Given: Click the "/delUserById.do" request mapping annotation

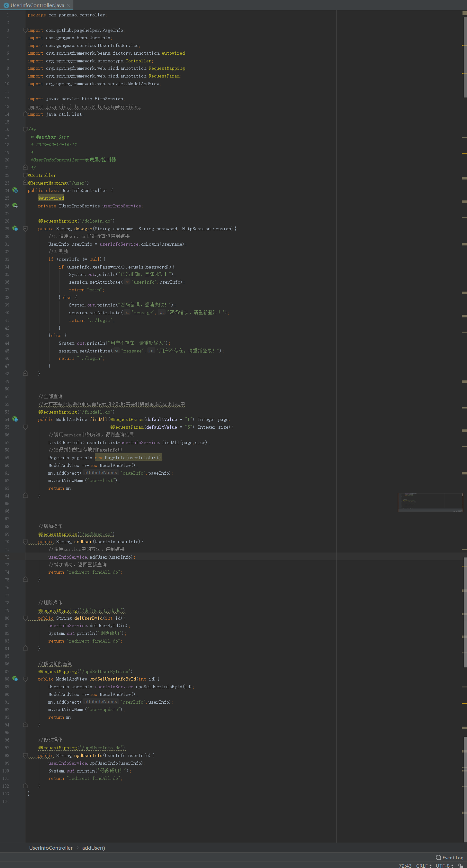Looking at the screenshot, I should point(82,610).
